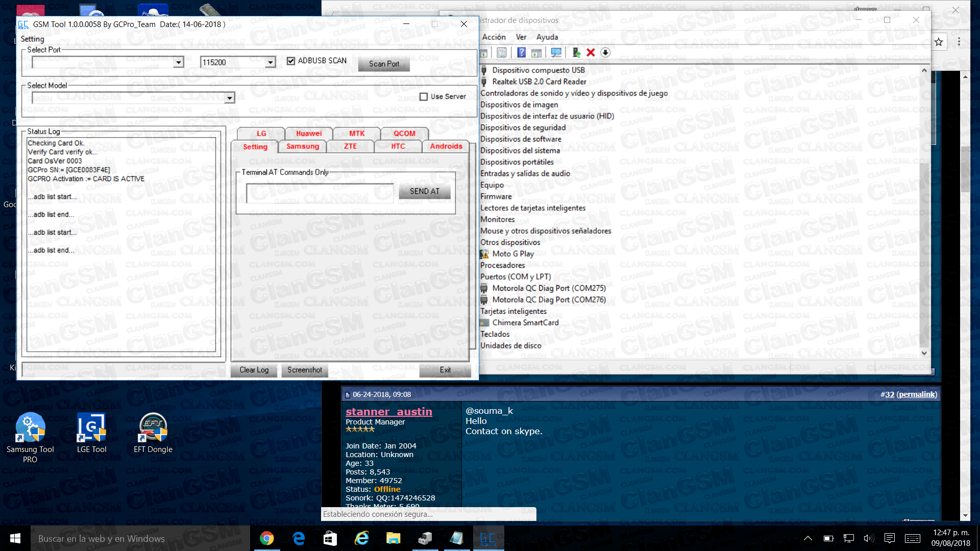This screenshot has width=980, height=551.
Task: Open EFT Dongle desktop shortcut
Action: coord(153,433)
